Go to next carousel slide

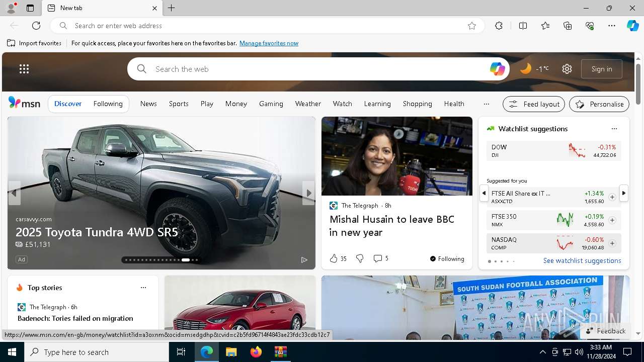tap(308, 193)
